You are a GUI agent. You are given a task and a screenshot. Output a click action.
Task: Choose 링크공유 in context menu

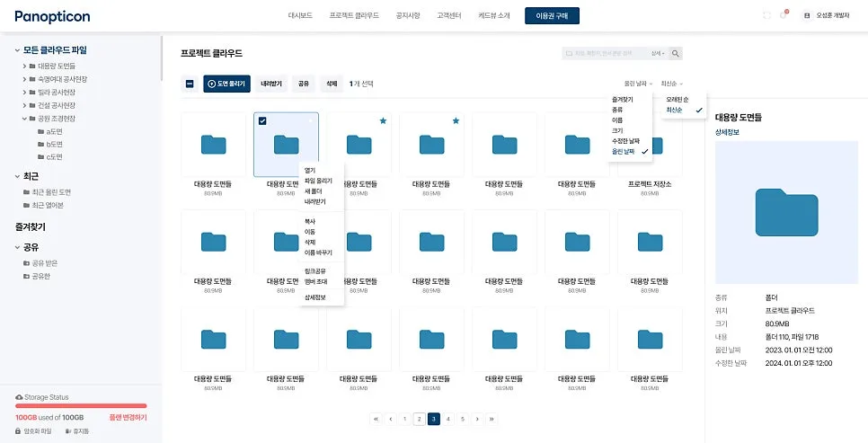[315, 271]
